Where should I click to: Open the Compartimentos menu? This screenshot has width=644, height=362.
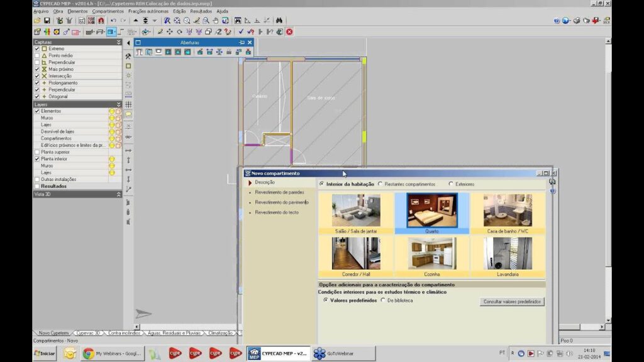pos(108,11)
